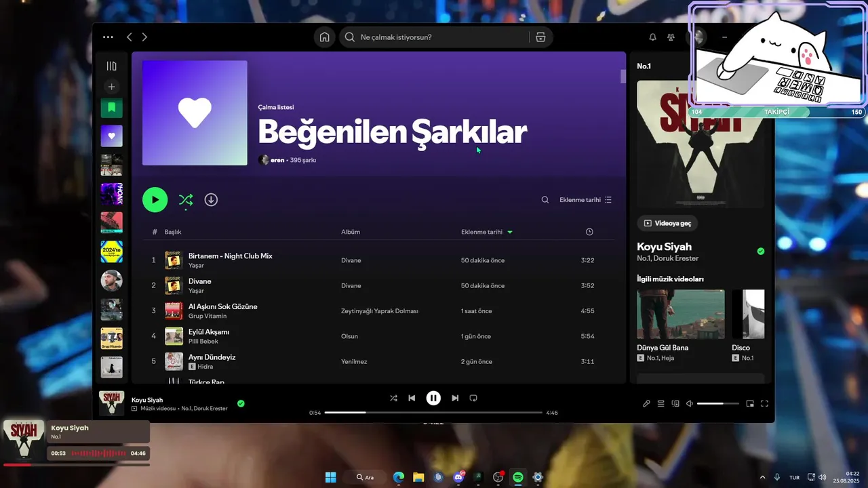The height and width of the screenshot is (488, 868).
Task: Mute with the speaker icon in the player bar
Action: click(690, 404)
